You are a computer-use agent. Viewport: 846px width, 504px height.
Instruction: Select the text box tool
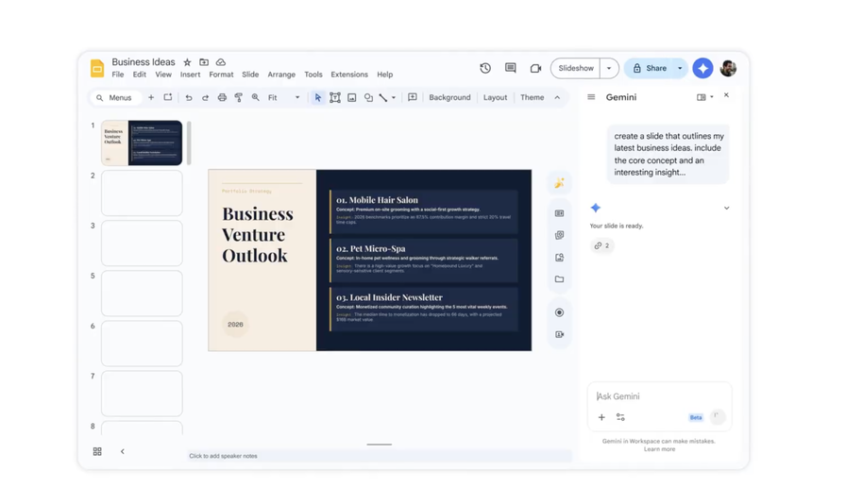tap(335, 97)
